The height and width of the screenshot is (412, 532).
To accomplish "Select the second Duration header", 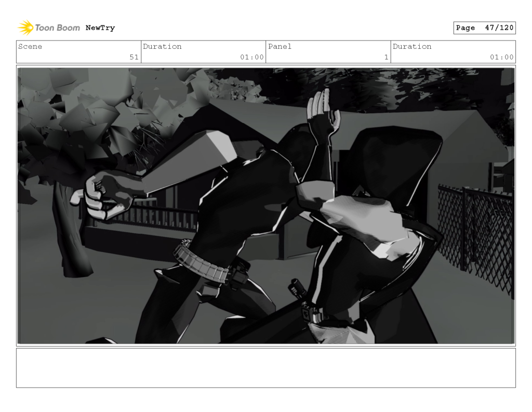I will (x=412, y=47).
